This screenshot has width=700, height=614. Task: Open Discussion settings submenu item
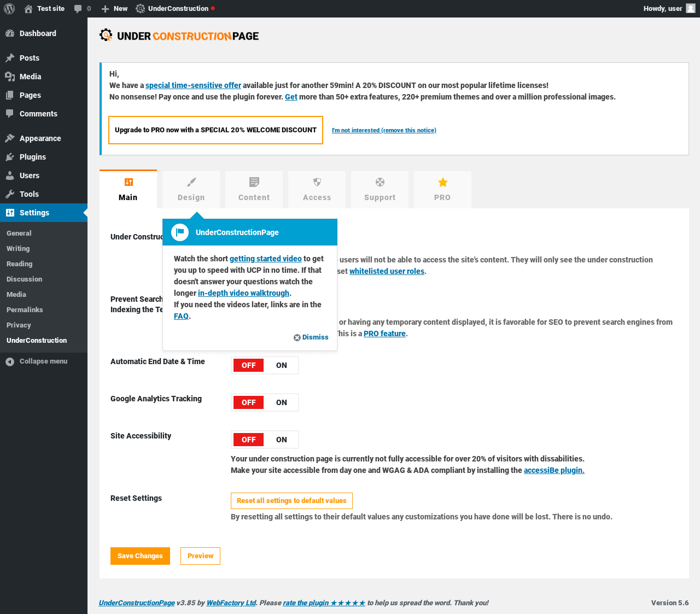pyautogui.click(x=44, y=279)
